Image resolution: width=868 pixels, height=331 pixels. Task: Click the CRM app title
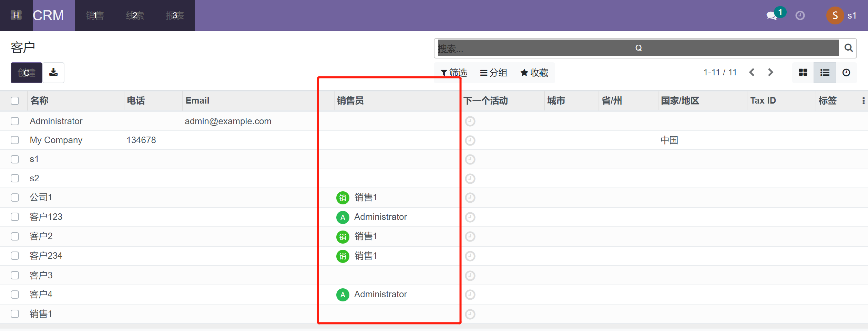[48, 15]
